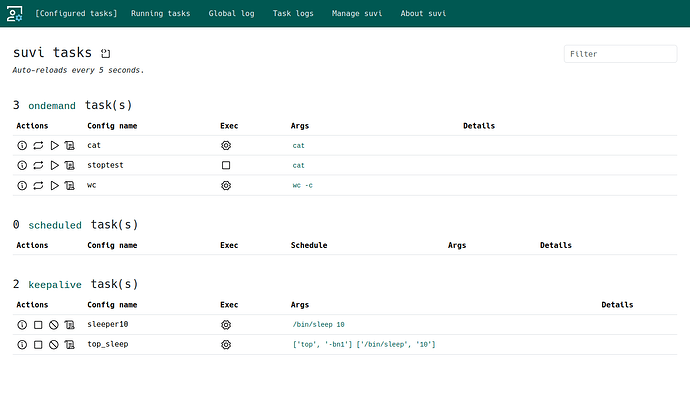
Task: Focus the Filter input field
Action: 620,54
